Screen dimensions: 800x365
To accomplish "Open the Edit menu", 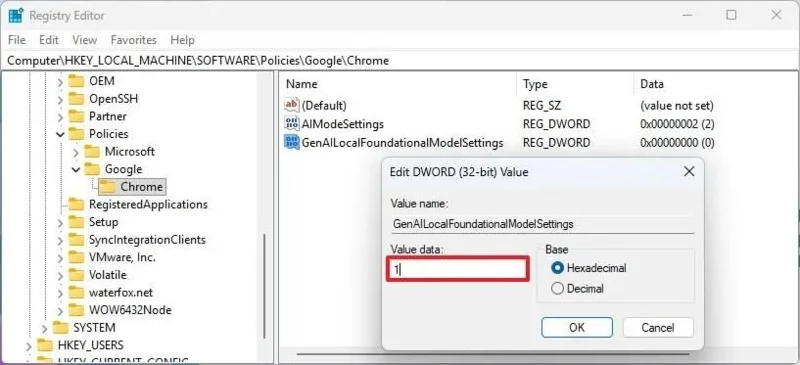I will tap(49, 40).
